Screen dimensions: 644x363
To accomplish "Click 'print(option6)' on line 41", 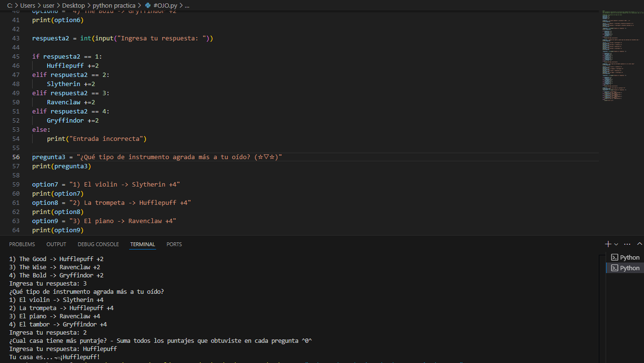I will 58,20.
